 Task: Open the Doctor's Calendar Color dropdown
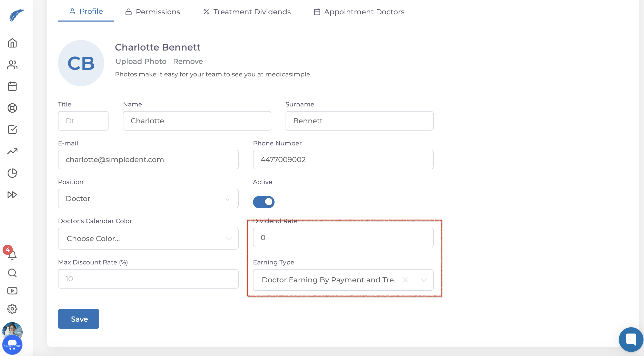[148, 239]
